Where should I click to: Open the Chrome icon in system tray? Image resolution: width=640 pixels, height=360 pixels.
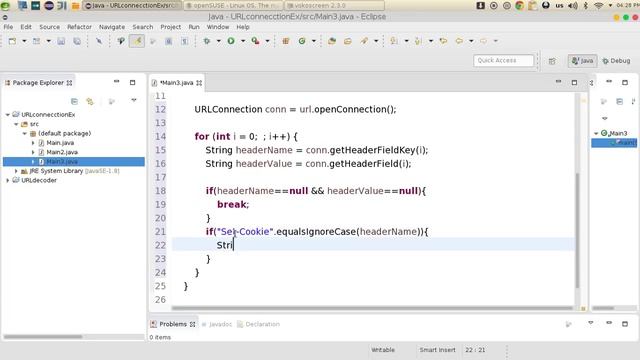[519, 5]
